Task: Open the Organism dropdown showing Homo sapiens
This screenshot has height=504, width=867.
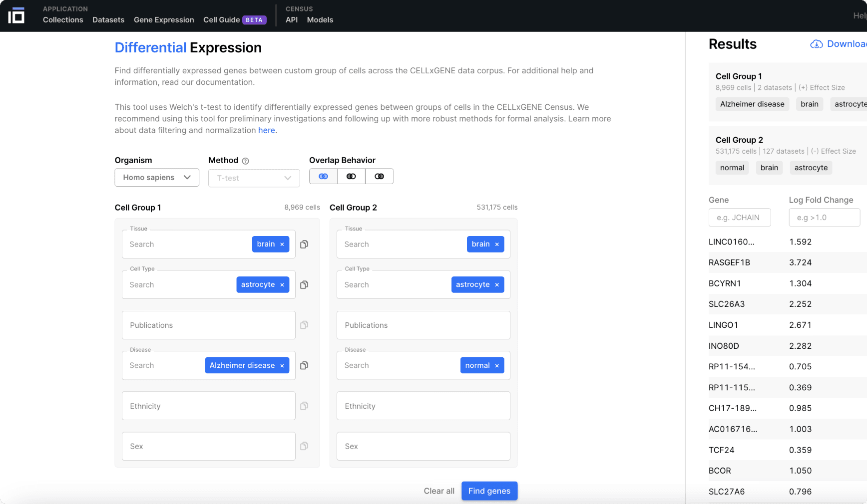Action: (x=156, y=177)
